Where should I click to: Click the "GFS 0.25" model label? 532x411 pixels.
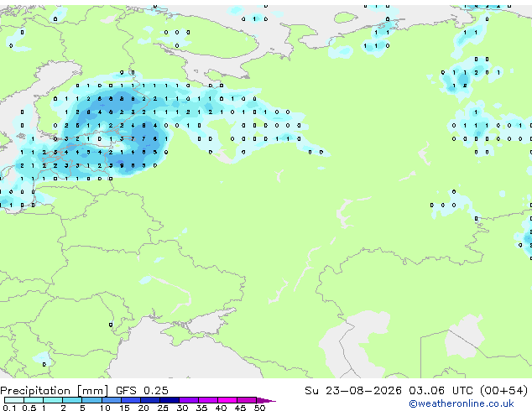pyautogui.click(x=142, y=391)
